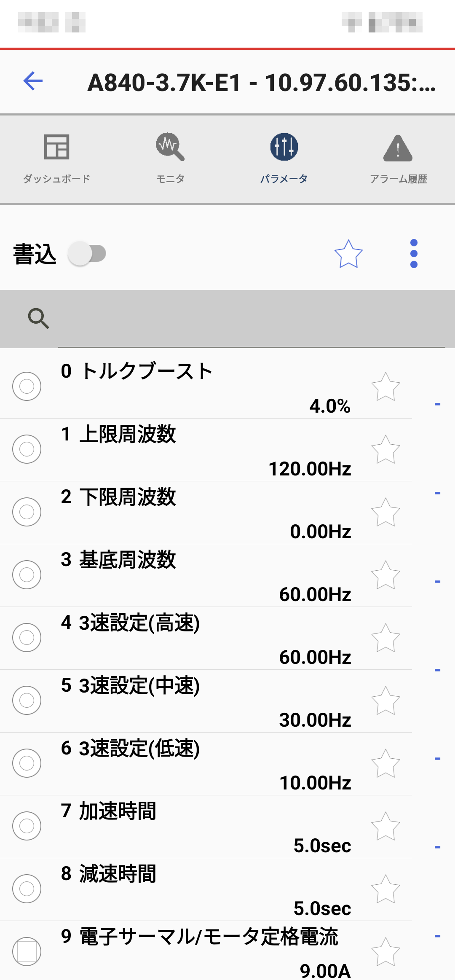Favorite the 下限周波数 parameter star
Image resolution: width=455 pixels, height=980 pixels.
pos(385,512)
